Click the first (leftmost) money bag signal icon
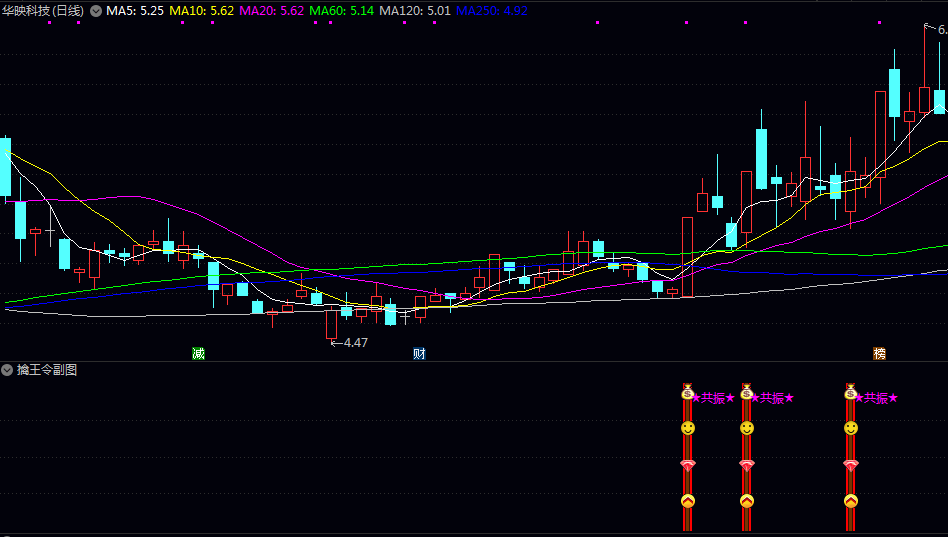Screen dimensions: 948x537 pos(687,391)
